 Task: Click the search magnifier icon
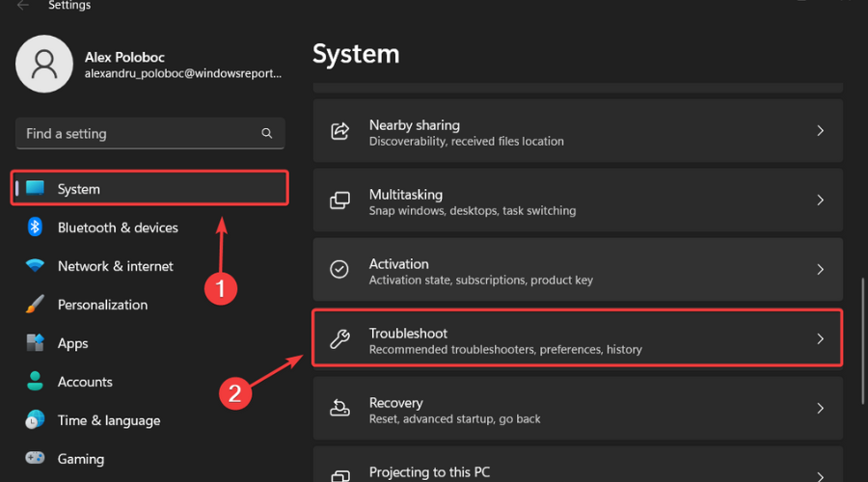pyautogui.click(x=267, y=133)
